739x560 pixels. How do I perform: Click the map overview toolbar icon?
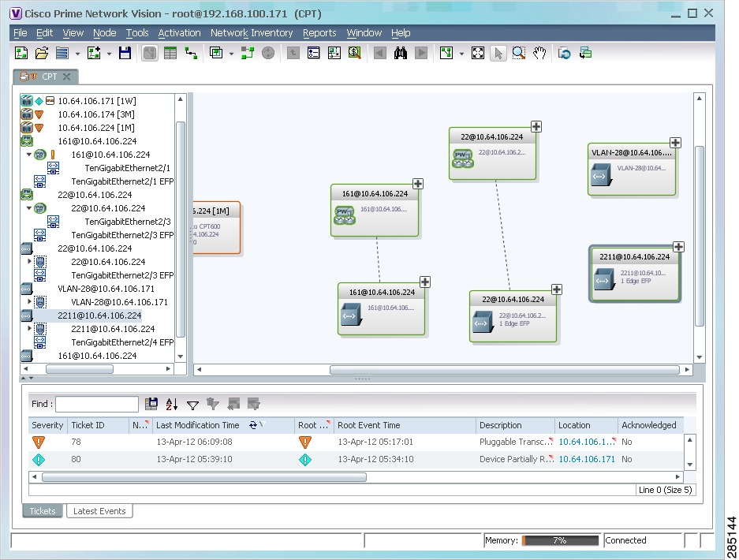tap(334, 53)
